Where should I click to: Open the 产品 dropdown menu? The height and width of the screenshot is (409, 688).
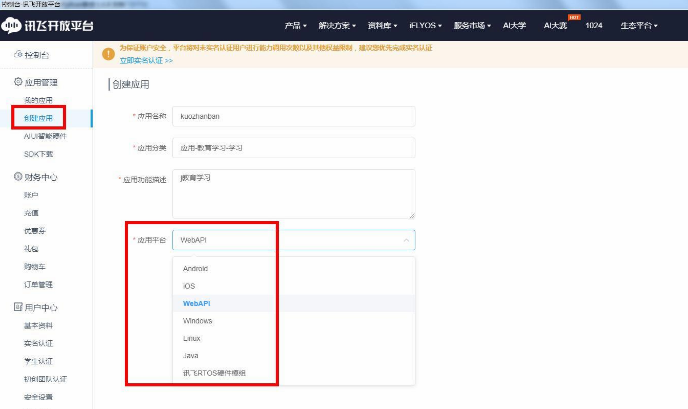tap(295, 25)
